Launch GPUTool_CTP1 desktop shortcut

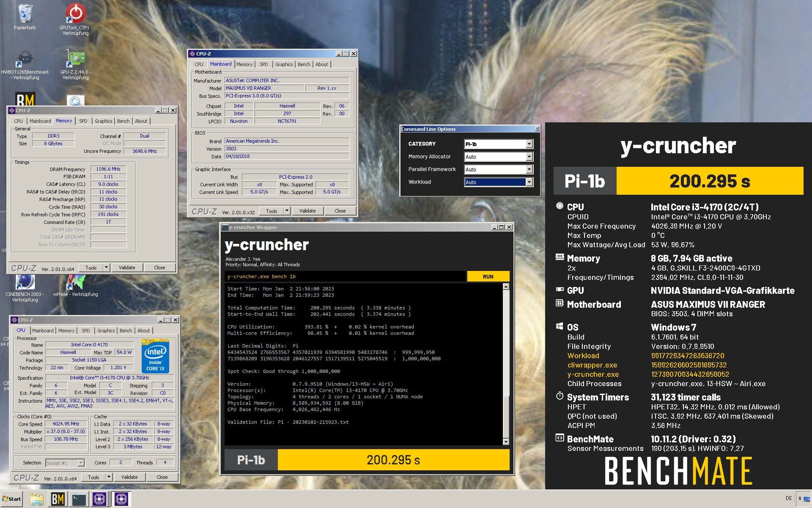[76, 19]
